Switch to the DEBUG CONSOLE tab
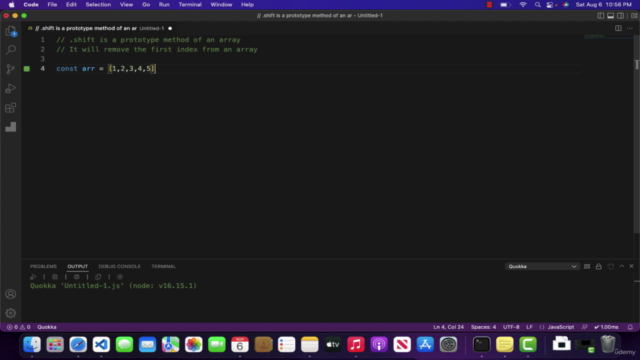Screen dimensions: 640x360 point(120,267)
